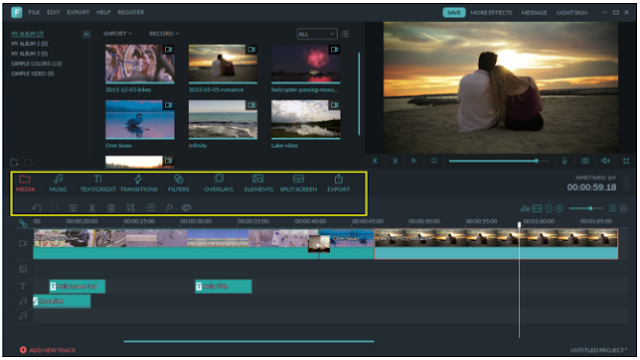This screenshot has width=640, height=360.
Task: Expand the RECORD dropdown
Action: point(164,33)
